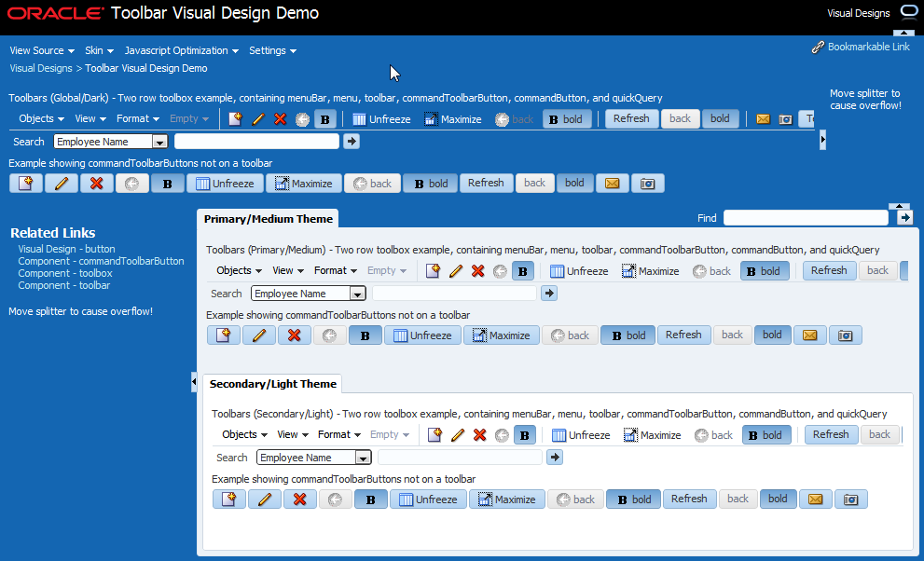The width and height of the screenshot is (924, 561).
Task: Click the red X icon in Primary/Medium toolbar
Action: coord(478,271)
